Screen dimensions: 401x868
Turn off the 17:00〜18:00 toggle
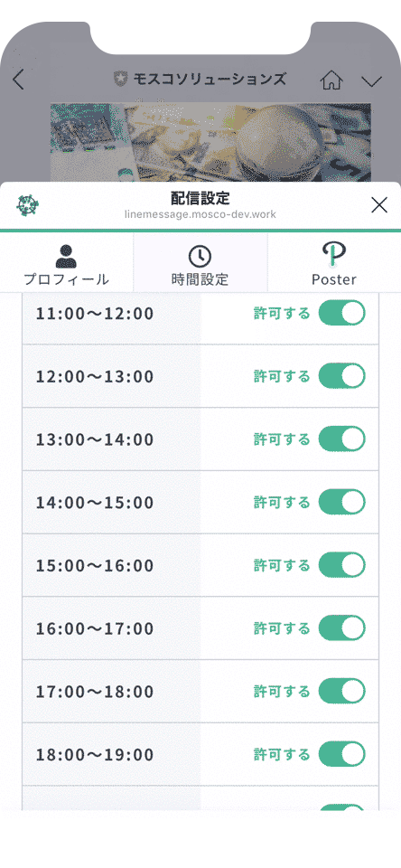tap(341, 692)
